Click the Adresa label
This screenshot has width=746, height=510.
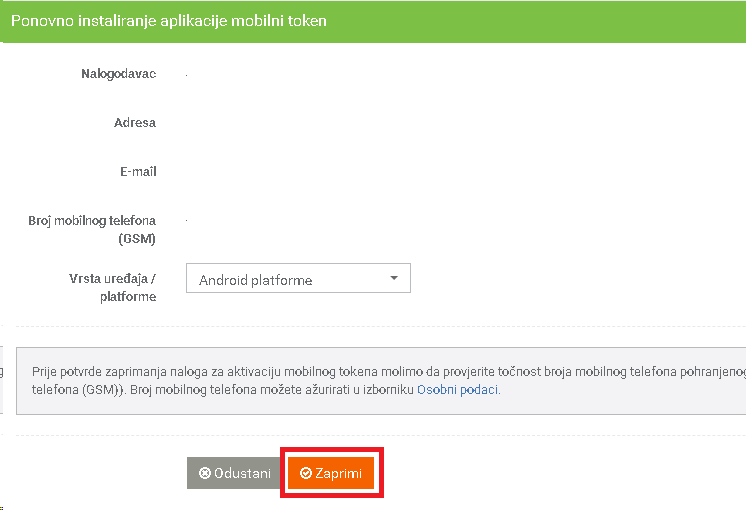point(135,123)
